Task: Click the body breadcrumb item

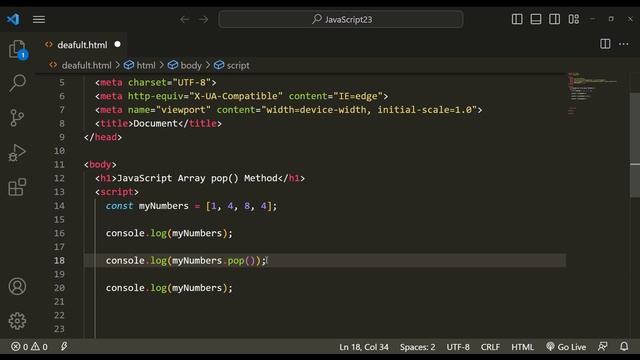Action: click(x=191, y=65)
